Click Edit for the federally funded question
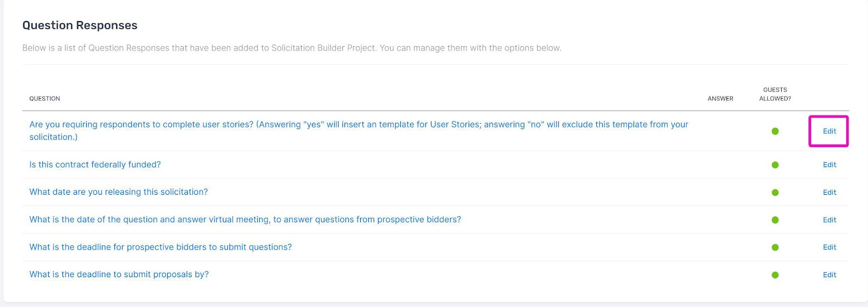 [x=829, y=164]
